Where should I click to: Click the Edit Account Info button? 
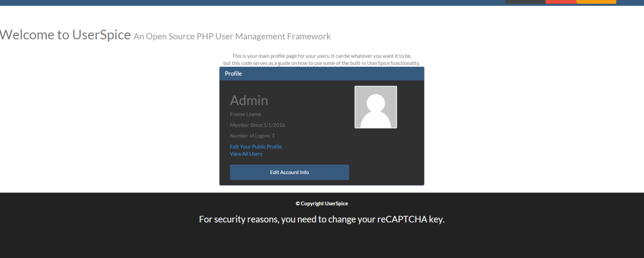(289, 172)
